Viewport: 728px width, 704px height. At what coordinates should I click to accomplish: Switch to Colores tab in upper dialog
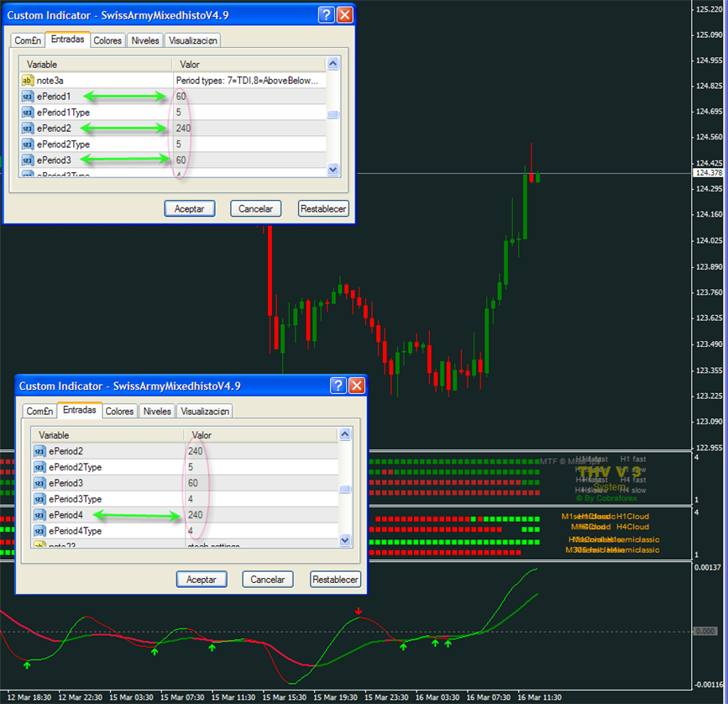click(107, 40)
